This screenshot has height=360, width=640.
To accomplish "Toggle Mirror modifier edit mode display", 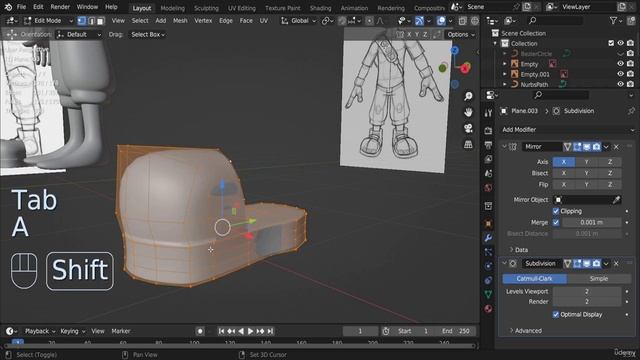I will pos(577,147).
